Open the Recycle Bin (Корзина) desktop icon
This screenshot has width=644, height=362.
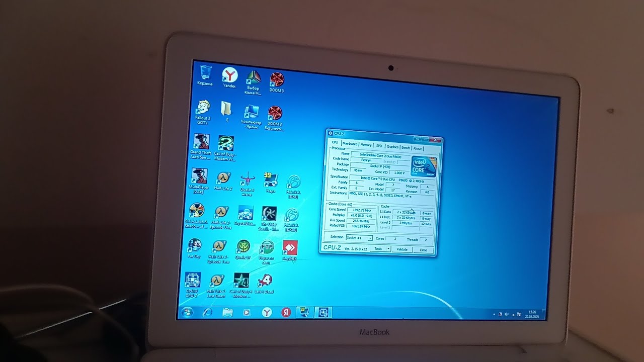pyautogui.click(x=205, y=75)
